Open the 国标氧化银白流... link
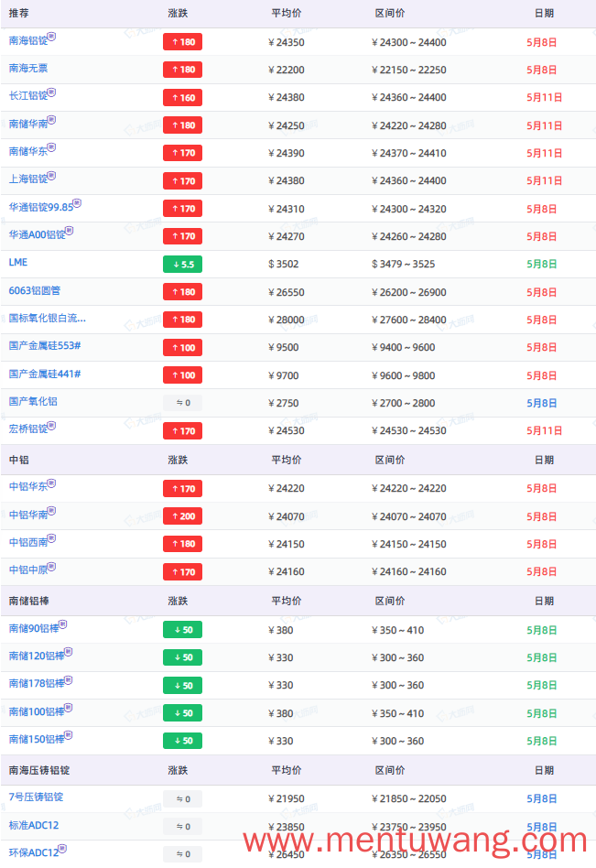 coord(47,319)
